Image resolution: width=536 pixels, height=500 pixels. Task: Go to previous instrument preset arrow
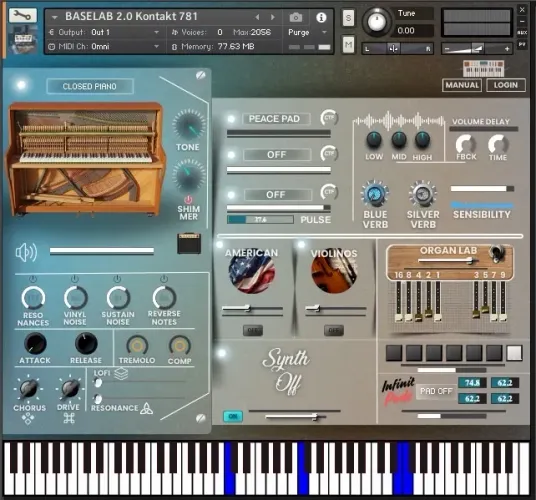pos(257,17)
